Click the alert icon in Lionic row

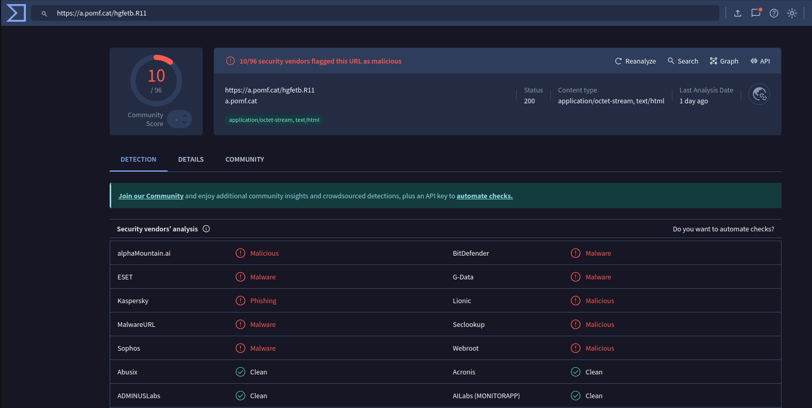[575, 301]
